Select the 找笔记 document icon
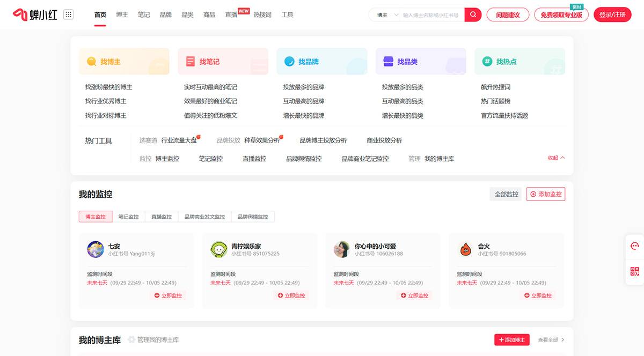Screen dimensions: 644x356 (x=189, y=61)
